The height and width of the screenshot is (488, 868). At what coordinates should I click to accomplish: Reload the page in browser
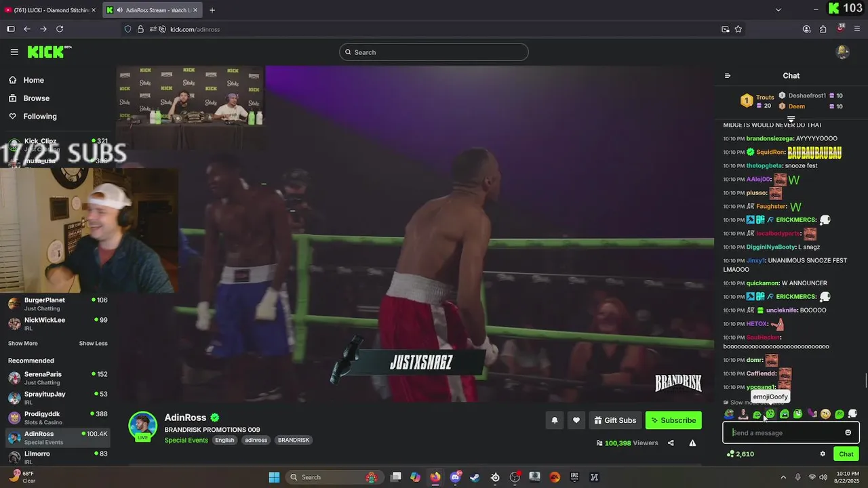(x=60, y=29)
